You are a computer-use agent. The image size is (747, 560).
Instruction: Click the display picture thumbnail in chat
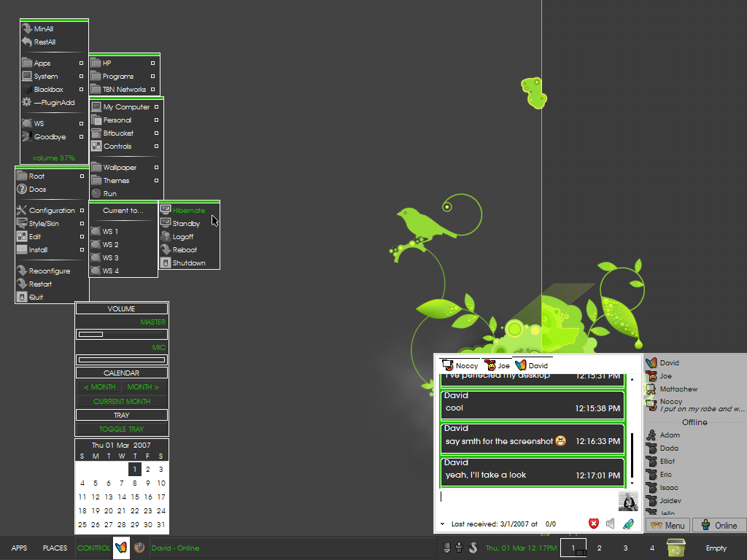pyautogui.click(x=628, y=502)
